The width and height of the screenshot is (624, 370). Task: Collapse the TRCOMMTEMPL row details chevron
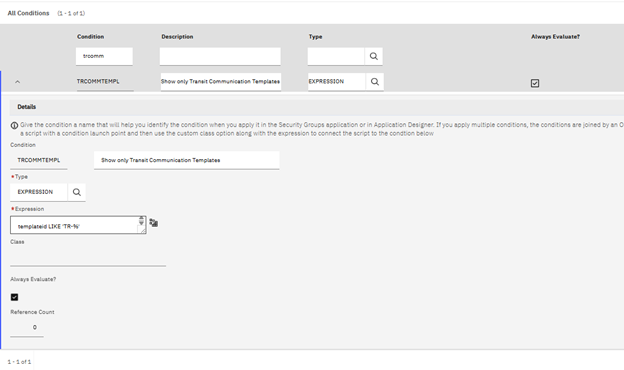click(17, 82)
